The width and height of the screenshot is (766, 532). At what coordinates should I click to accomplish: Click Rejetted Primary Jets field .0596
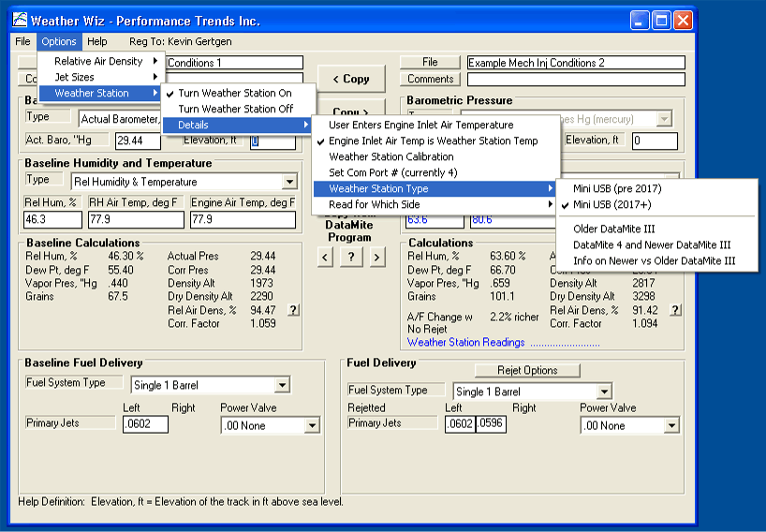click(x=491, y=424)
